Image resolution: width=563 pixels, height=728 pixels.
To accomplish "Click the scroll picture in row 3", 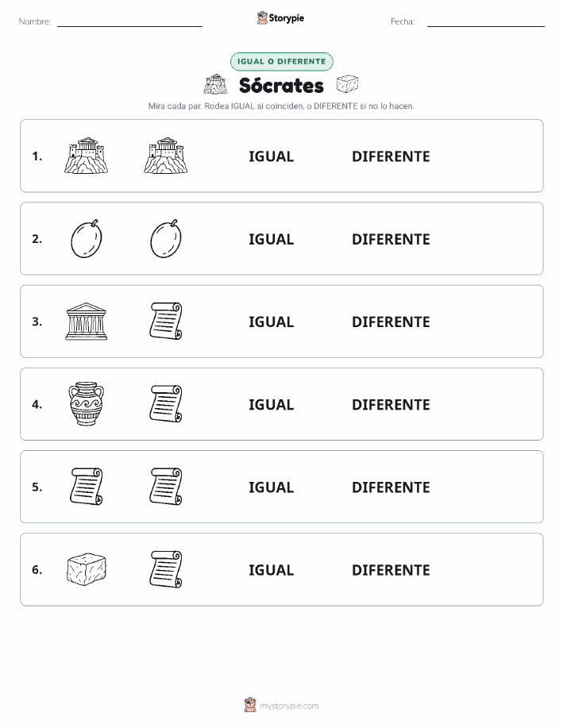I will click(166, 321).
